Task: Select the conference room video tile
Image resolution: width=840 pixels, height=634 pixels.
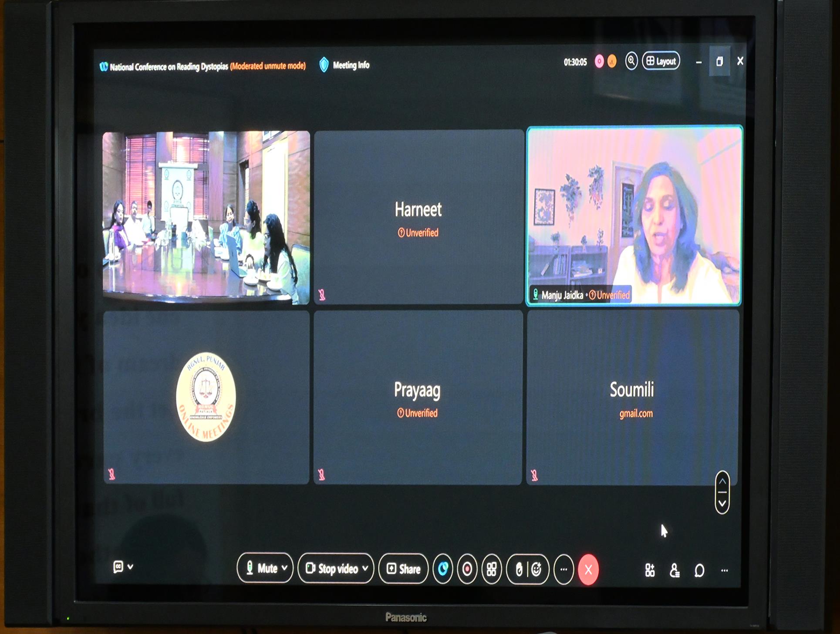Action: (x=206, y=217)
